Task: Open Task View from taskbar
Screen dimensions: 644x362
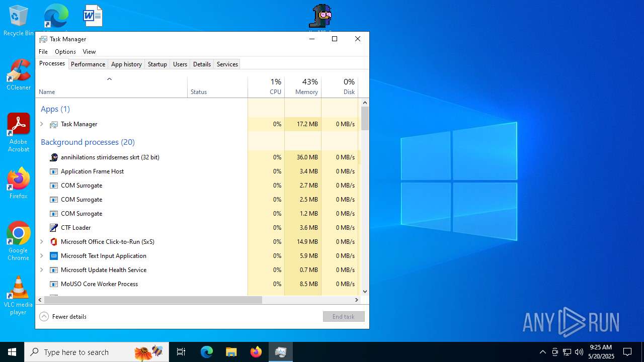Action: point(181,352)
